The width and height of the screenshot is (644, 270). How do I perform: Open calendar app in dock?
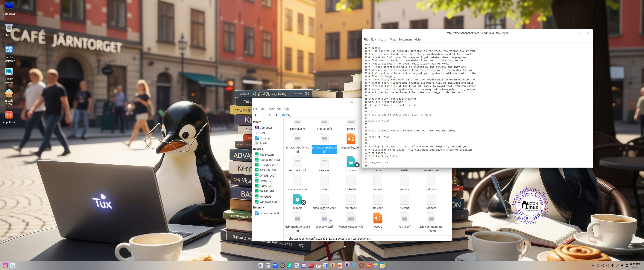(x=318, y=265)
